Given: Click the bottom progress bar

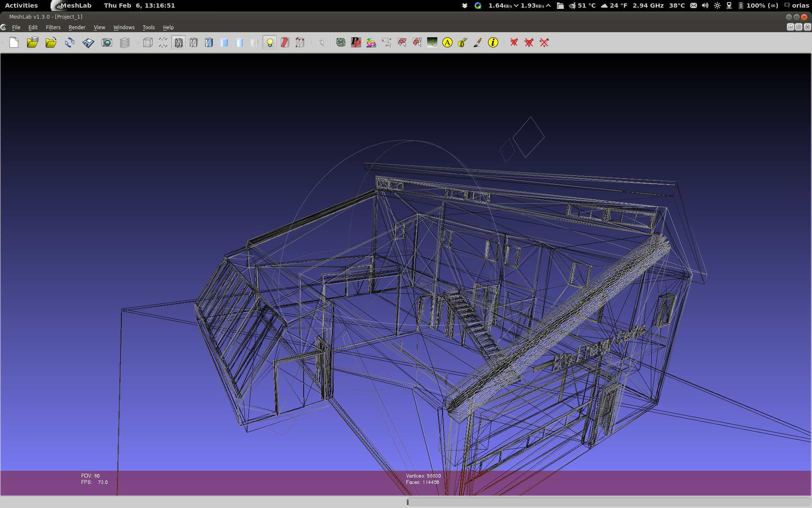Looking at the screenshot, I should (608, 502).
